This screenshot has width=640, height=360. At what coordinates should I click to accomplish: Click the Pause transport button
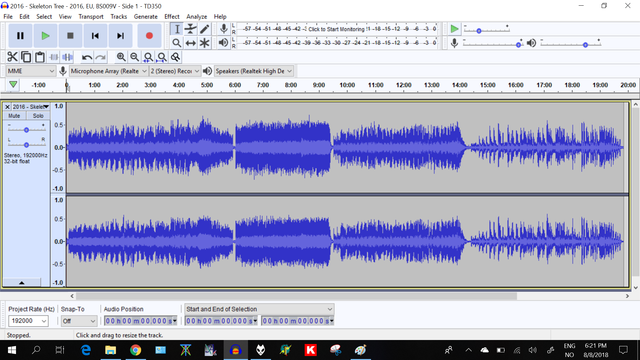click(20, 36)
